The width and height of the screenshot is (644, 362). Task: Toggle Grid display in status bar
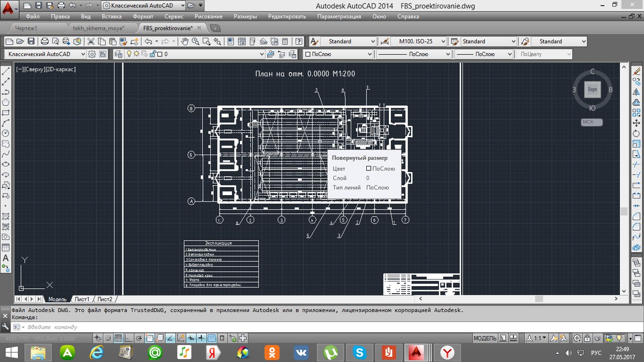coord(118,338)
